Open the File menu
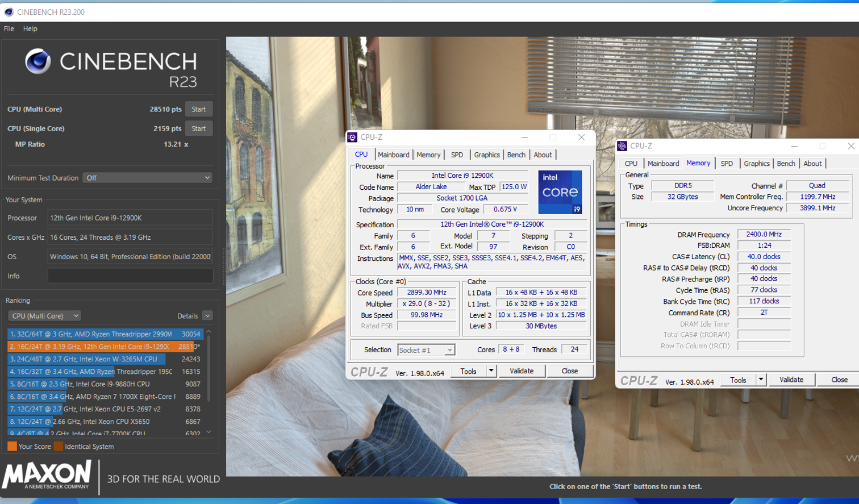859x504 pixels. [x=9, y=28]
